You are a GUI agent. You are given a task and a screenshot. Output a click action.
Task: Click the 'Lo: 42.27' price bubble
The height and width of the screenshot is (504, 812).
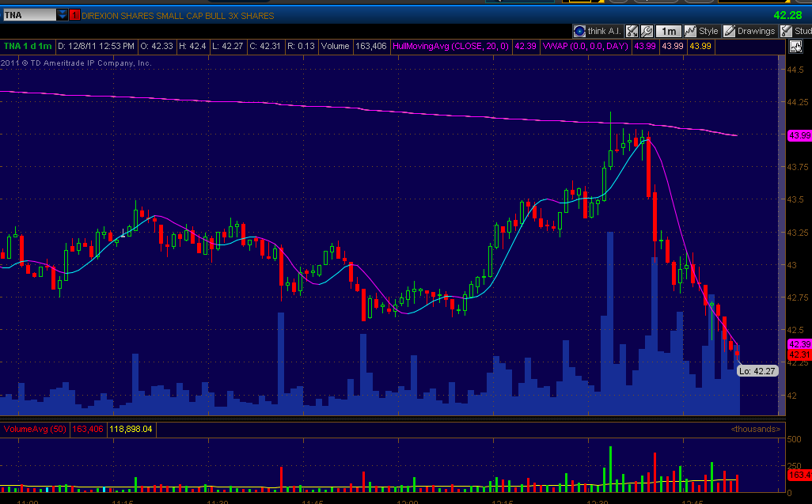757,371
